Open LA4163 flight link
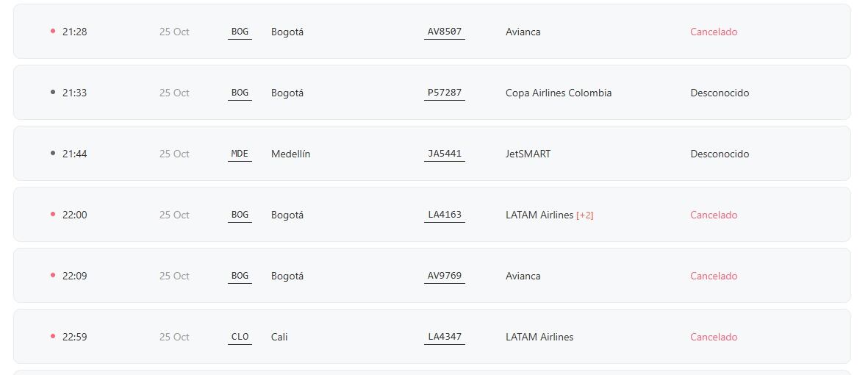 (445, 215)
